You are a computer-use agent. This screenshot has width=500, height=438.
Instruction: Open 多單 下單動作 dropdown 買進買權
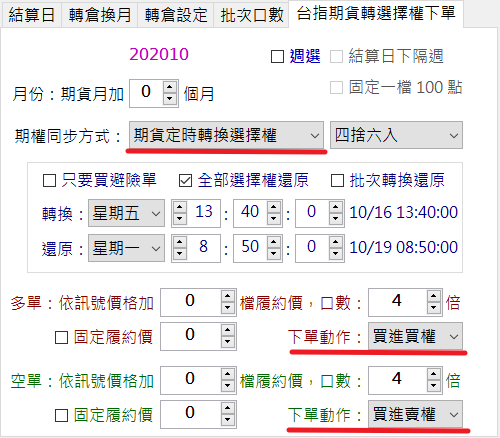pos(415,336)
